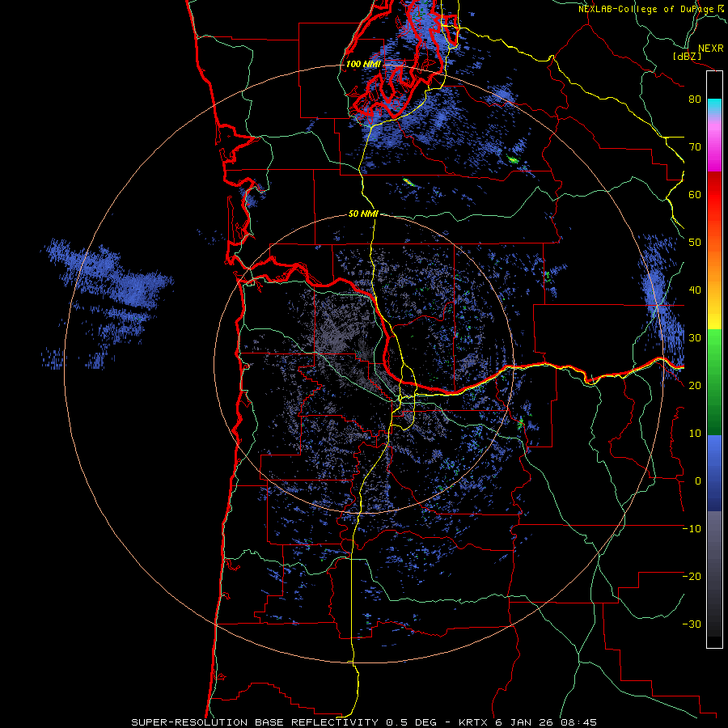The height and width of the screenshot is (728, 728).
Task: Click the 30 value on the dBZ scale
Action: 695,338
